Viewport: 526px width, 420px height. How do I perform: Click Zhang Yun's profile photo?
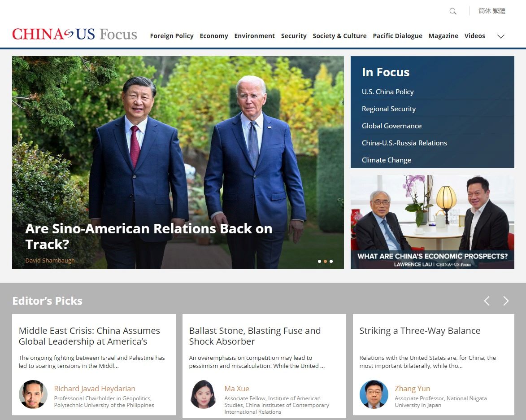374,394
